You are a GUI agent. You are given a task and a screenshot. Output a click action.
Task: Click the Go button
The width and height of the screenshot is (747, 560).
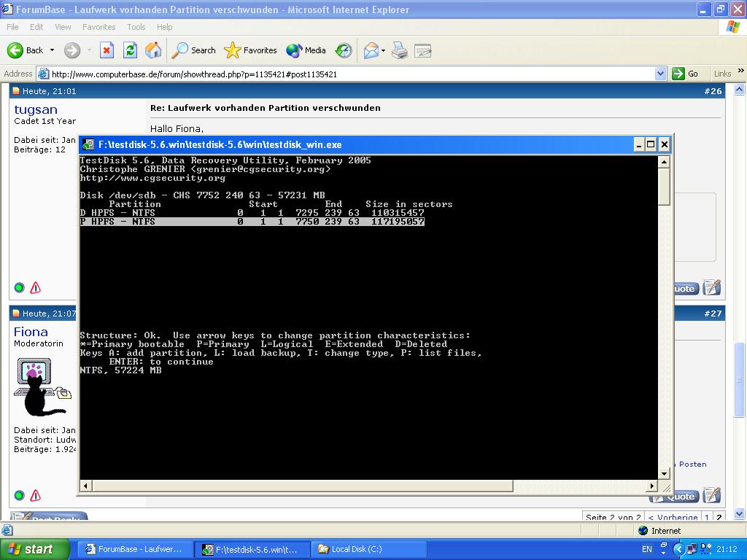click(x=685, y=74)
